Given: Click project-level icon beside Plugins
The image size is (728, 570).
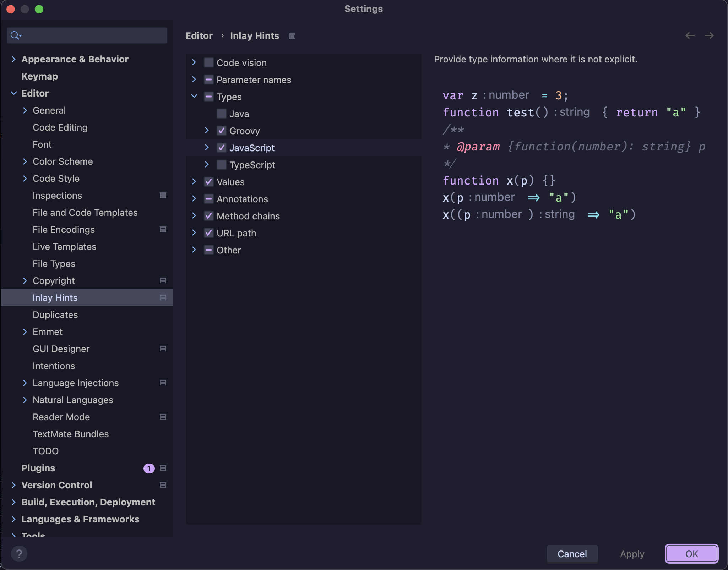Looking at the screenshot, I should pos(163,468).
